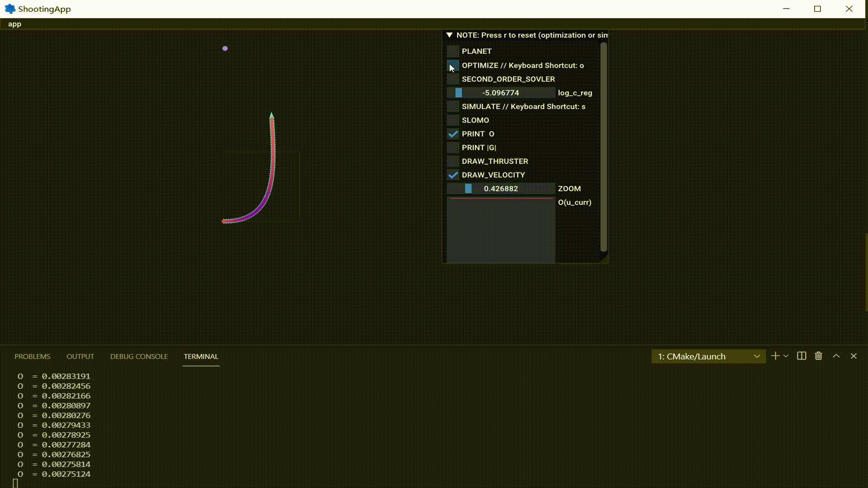Switch to the PROBLEMS tab

[32, 357]
